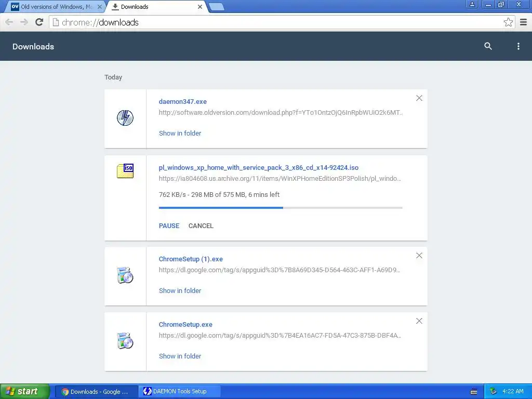Viewport: 532px width, 399px height.
Task: Open the Downloads three-dot more actions menu
Action: pos(518,46)
